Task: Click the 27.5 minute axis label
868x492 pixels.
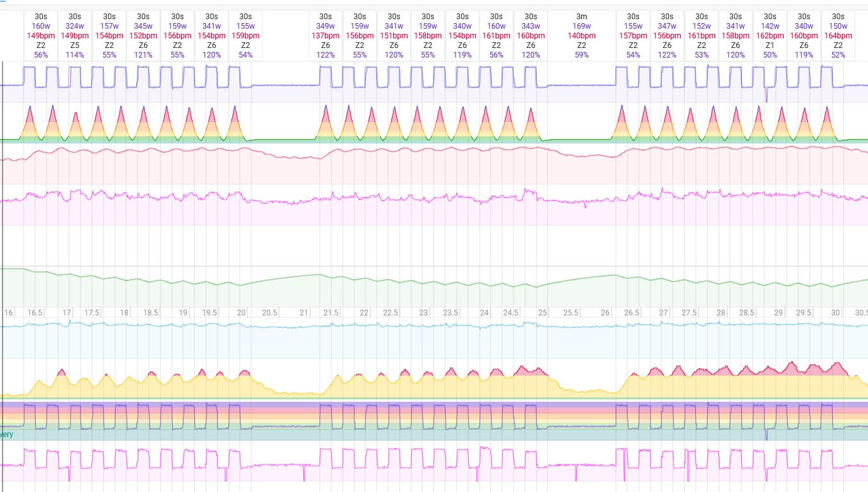Action: click(x=689, y=313)
